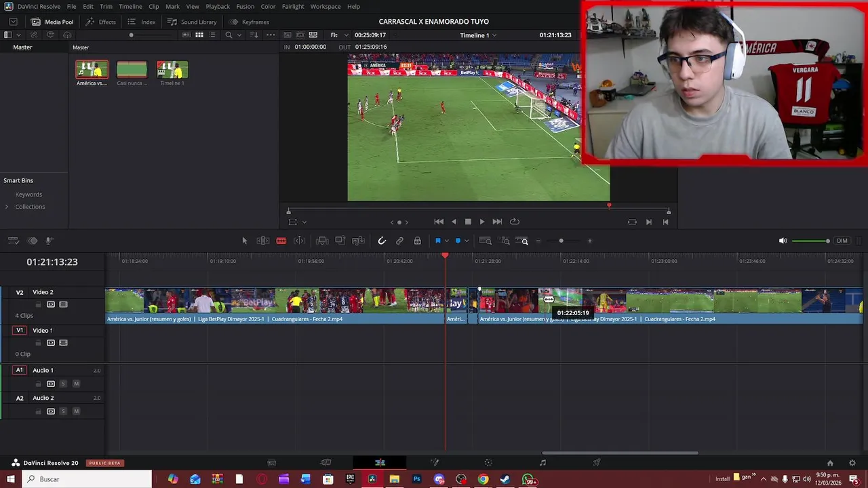Click Play Reverse in viewer

pos(454,222)
